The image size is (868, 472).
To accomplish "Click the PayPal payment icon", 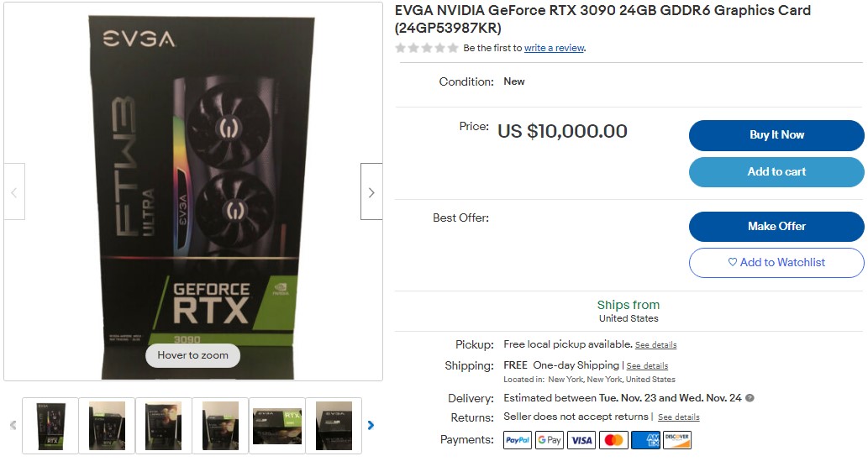I will point(518,440).
